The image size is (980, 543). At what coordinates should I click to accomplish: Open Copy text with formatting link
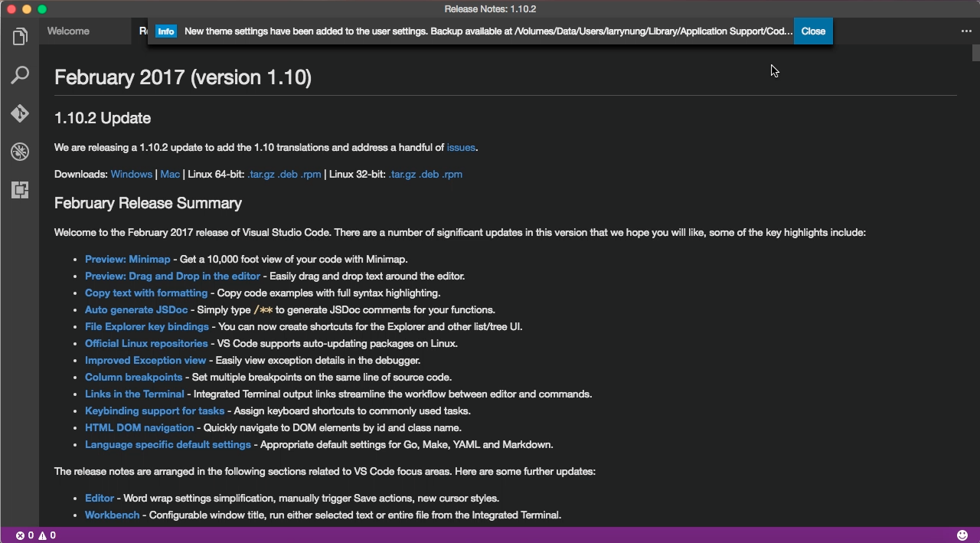(146, 293)
